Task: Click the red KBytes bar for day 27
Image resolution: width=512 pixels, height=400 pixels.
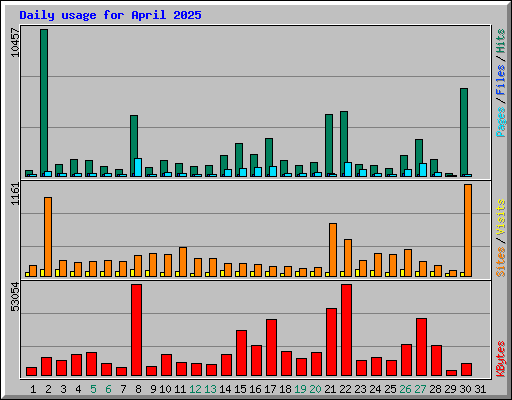Action: 421,347
